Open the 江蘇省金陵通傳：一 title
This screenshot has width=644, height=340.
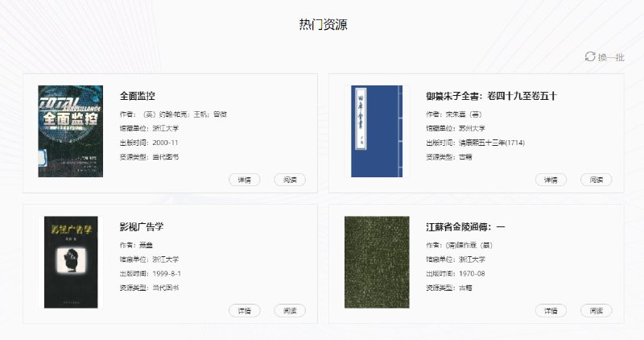pos(466,226)
